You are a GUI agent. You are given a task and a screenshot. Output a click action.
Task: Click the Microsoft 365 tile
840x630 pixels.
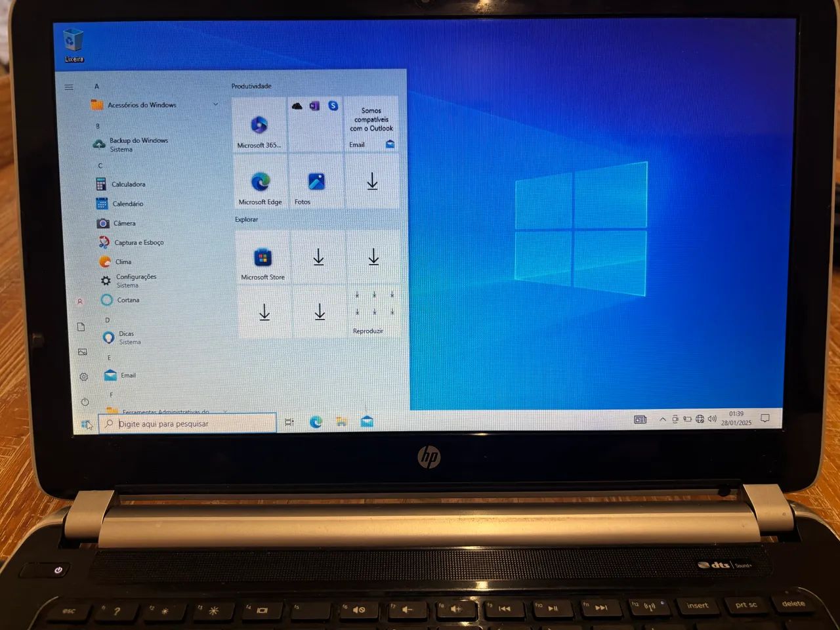coord(259,126)
